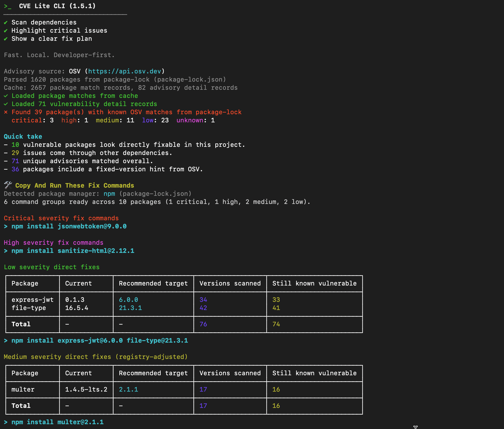Click the 6 command groups ready across 10 packages line

click(157, 202)
